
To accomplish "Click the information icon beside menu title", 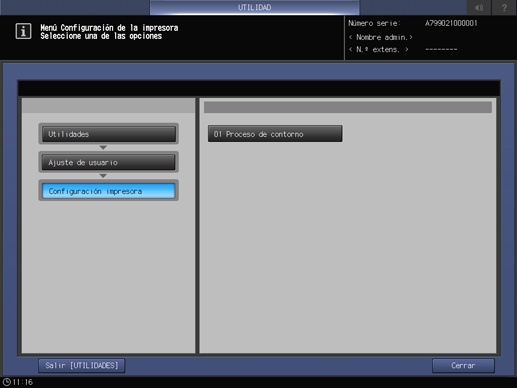I will pyautogui.click(x=23, y=31).
